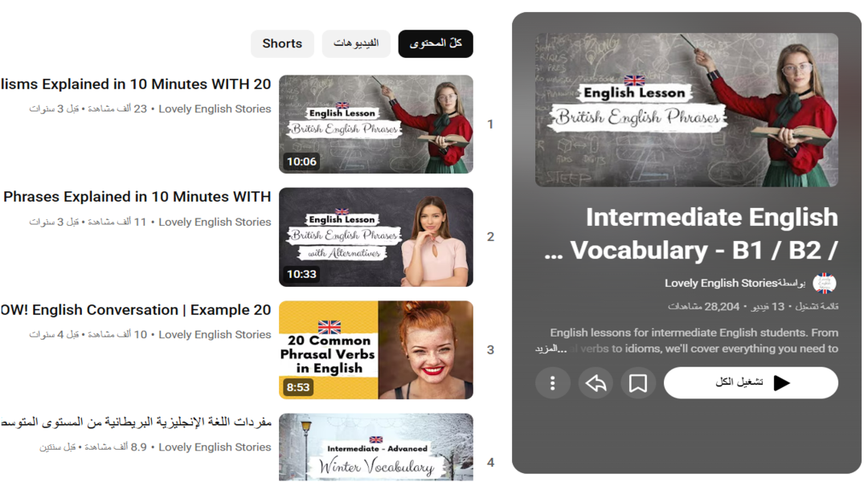Select the كلّ المحتوى filter chip
Screen dimensions: 868x482
[436, 43]
